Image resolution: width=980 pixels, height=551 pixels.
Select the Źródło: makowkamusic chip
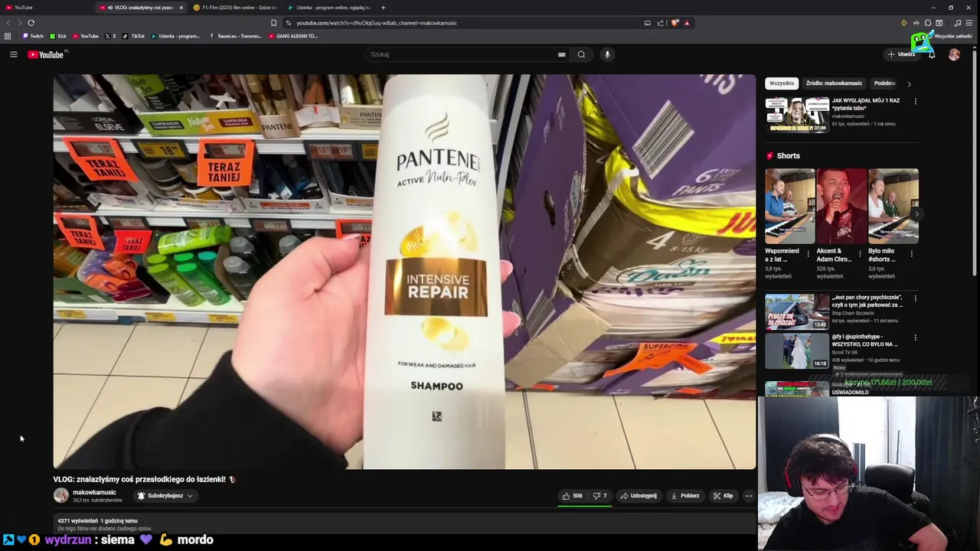(834, 83)
